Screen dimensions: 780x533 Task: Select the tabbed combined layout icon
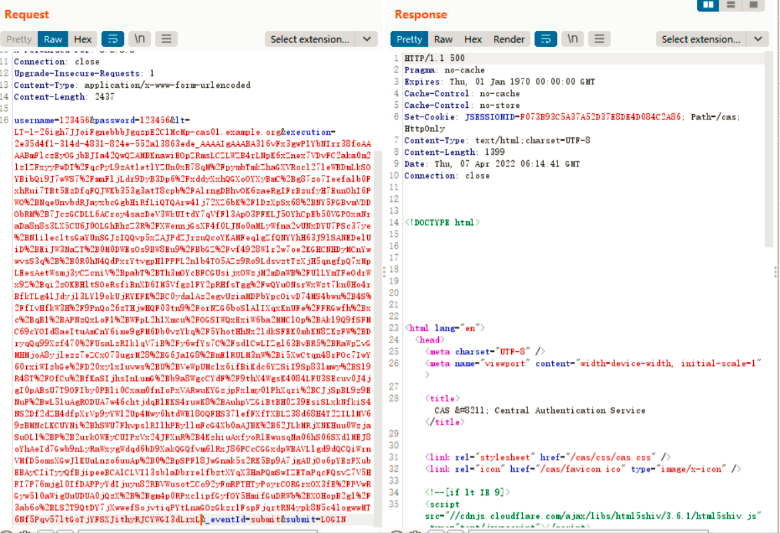click(x=754, y=5)
